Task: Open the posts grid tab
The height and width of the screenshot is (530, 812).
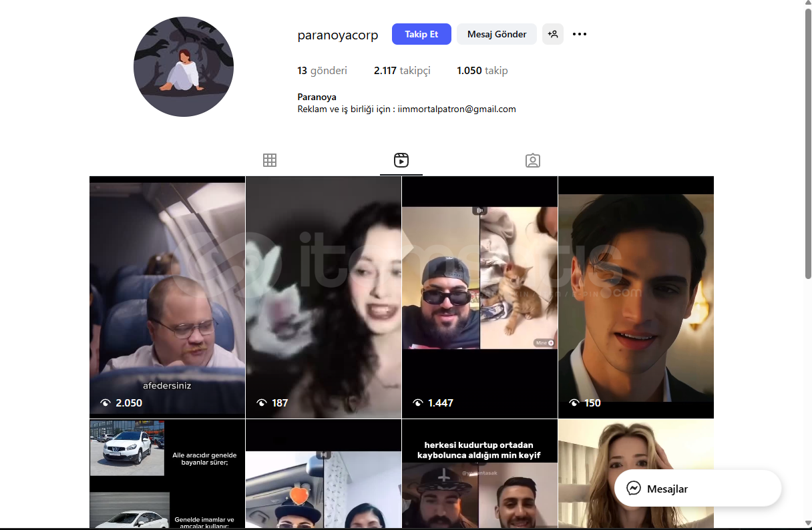Action: pos(270,160)
